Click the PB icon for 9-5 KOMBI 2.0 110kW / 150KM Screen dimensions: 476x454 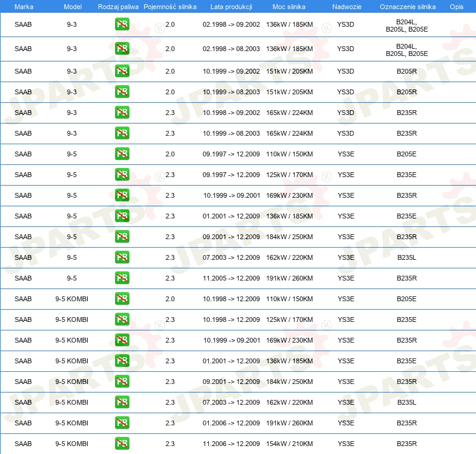(x=122, y=299)
